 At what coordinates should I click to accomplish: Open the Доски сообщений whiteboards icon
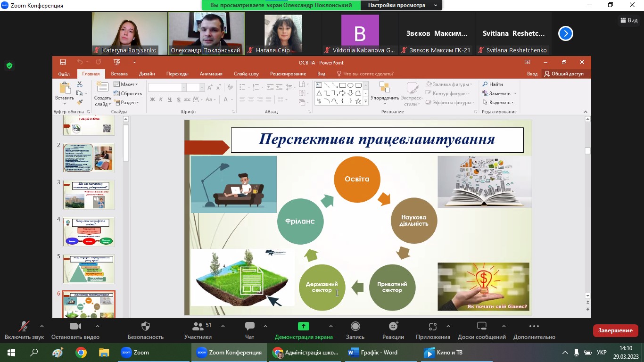pyautogui.click(x=481, y=327)
